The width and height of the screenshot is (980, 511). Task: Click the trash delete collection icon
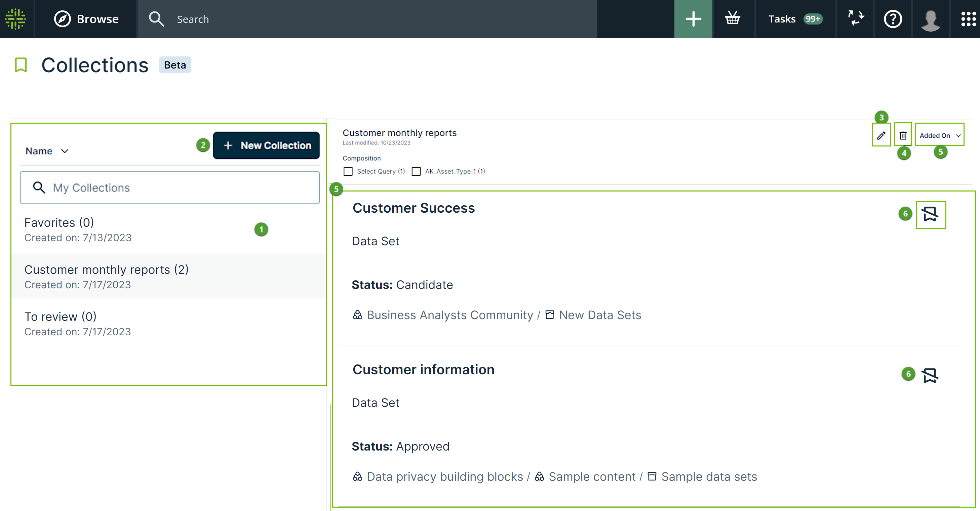click(903, 135)
